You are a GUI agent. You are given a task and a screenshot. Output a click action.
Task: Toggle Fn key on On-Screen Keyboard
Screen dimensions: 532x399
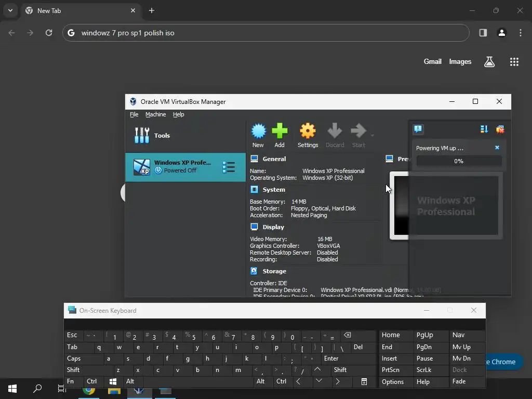(74, 381)
